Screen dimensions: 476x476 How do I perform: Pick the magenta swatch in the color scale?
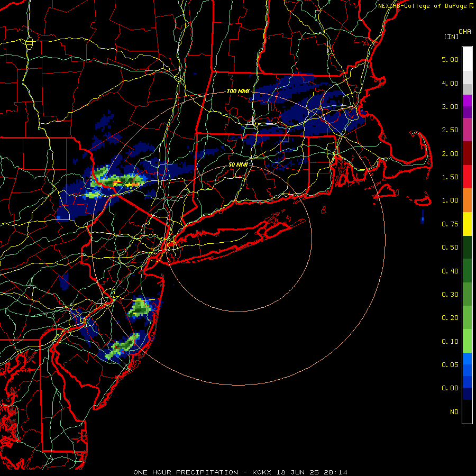tap(467, 130)
